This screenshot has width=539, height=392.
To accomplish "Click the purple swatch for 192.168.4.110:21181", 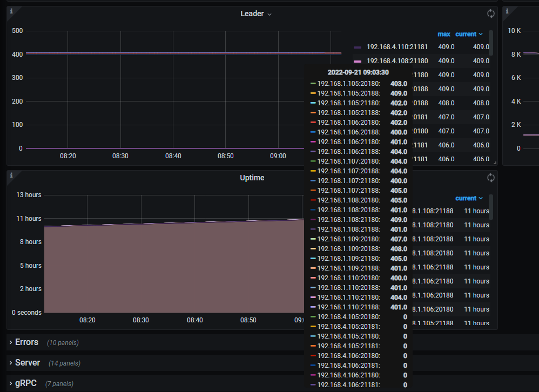I will [358, 48].
